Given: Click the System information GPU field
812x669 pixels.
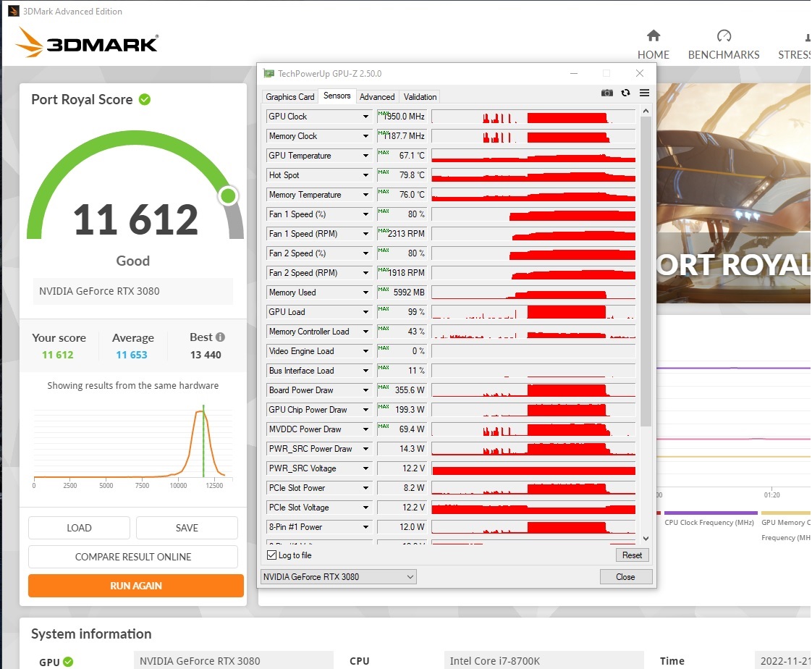Looking at the screenshot, I should click(234, 660).
